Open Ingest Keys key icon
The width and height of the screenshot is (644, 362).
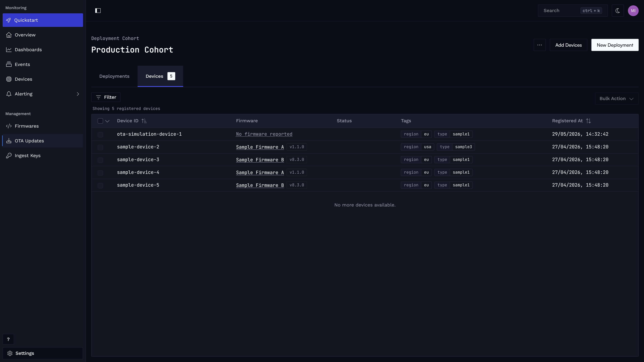(9, 156)
